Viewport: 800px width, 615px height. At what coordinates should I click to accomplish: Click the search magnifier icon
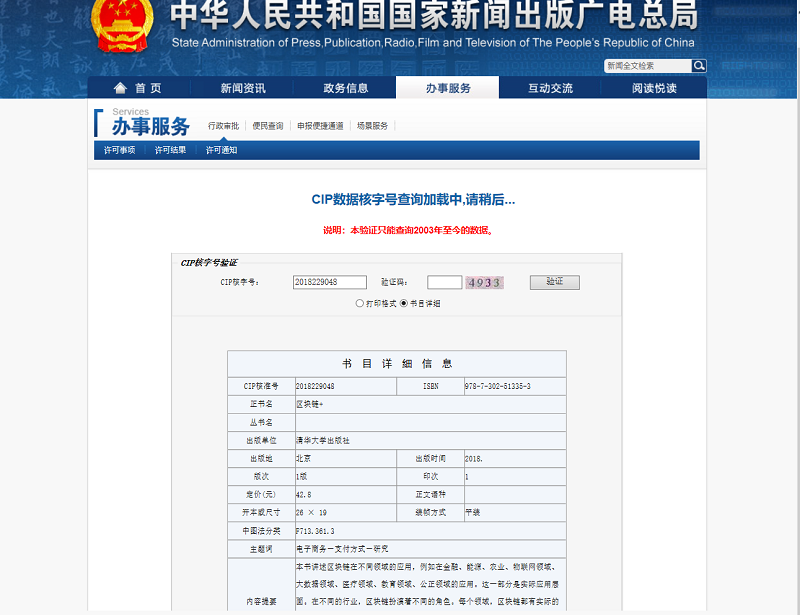[699, 66]
